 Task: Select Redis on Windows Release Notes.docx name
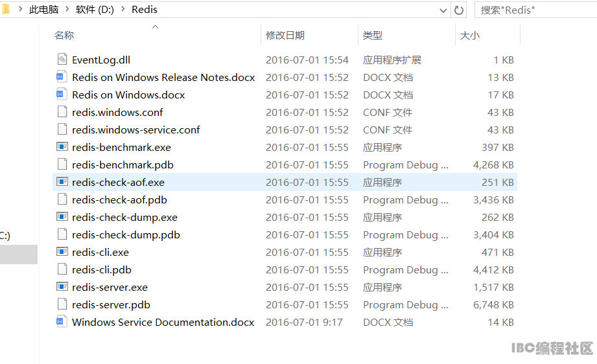[163, 77]
